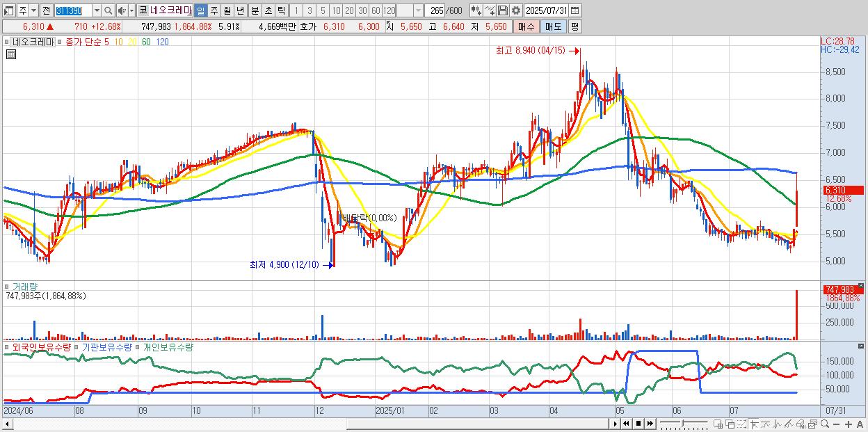Viewport: 868px width, 432px height.
Task: Select the 60 interval tab
Action: 376,10
